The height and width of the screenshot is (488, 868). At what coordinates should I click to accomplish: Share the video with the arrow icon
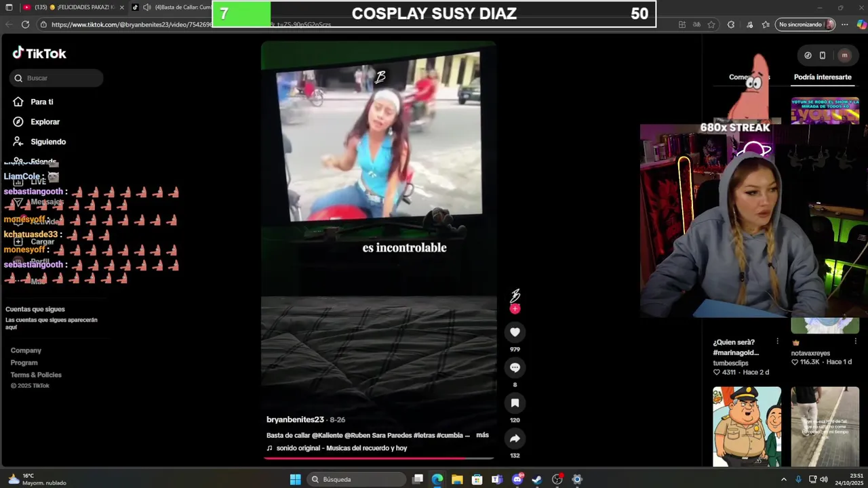515,439
